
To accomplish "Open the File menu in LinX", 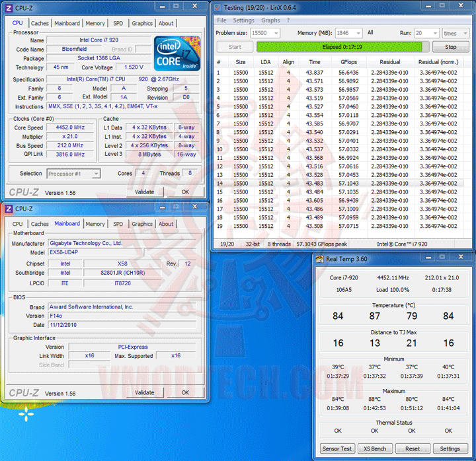I will tap(221, 20).
